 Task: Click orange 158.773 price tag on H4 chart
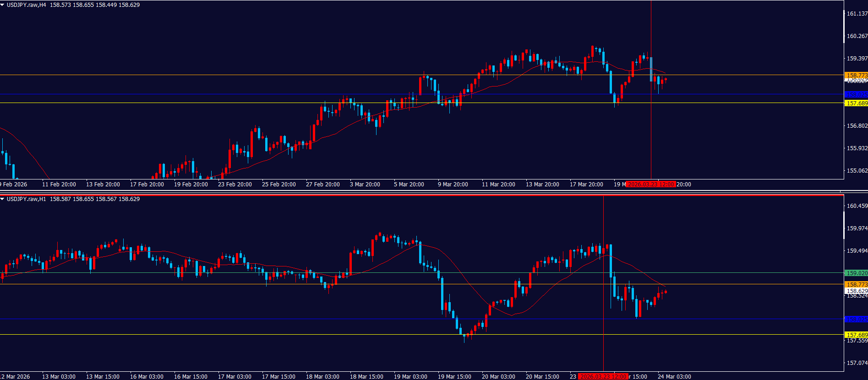pos(856,75)
